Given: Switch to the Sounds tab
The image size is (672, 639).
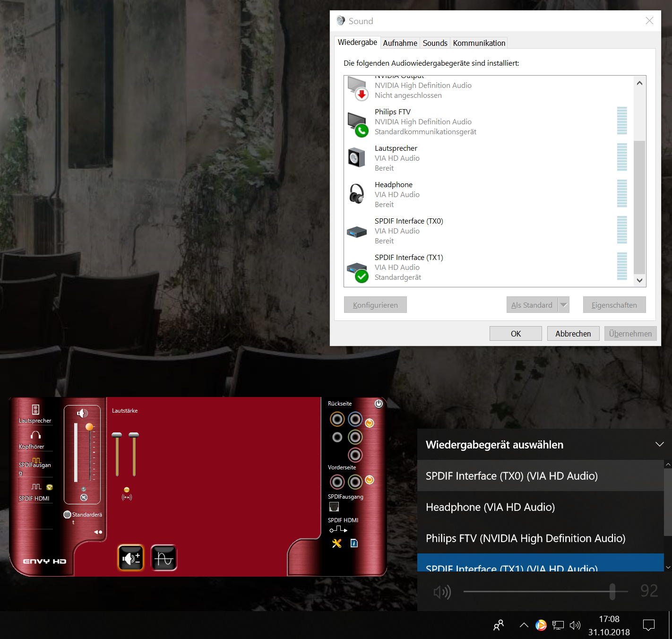Looking at the screenshot, I should [435, 43].
